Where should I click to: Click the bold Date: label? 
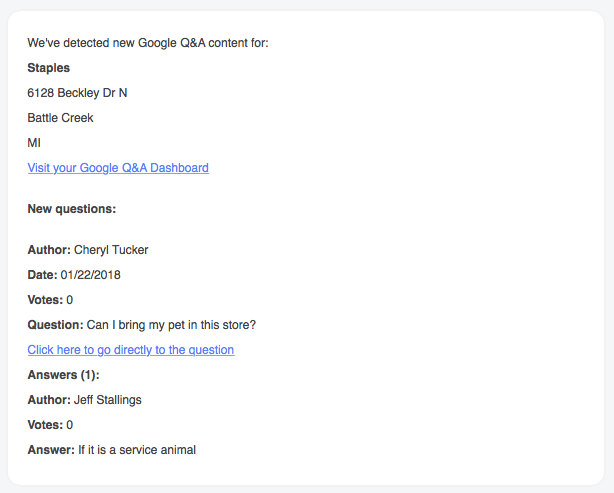(42, 275)
